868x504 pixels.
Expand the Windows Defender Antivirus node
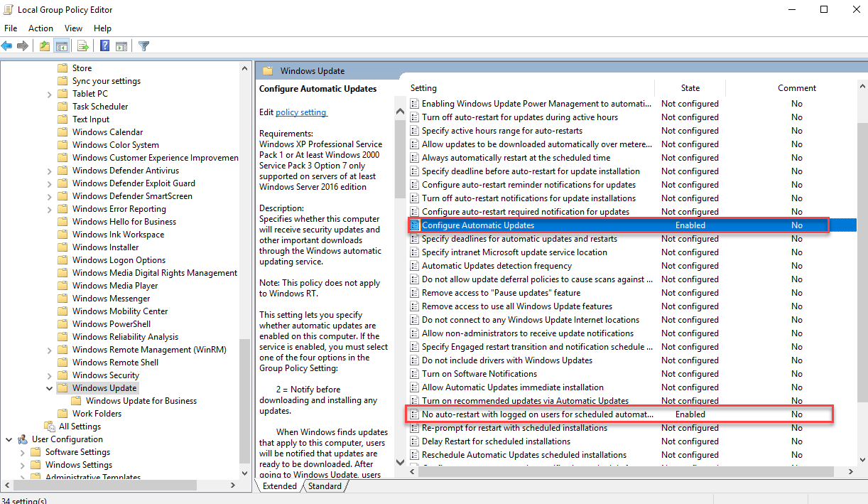[49, 171]
